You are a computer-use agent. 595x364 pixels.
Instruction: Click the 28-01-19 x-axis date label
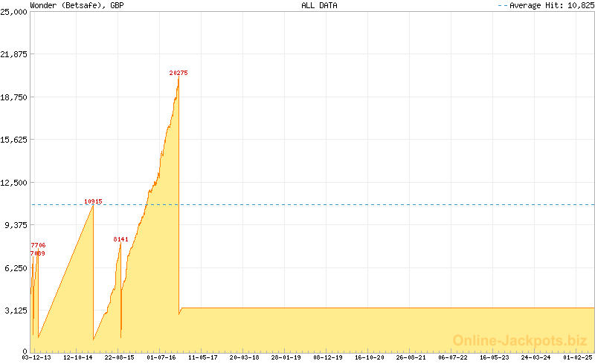[x=286, y=357]
